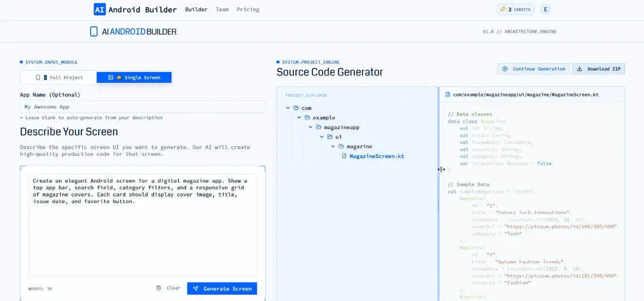Click the Source Code Generator heading
The image size is (644, 301).
pos(330,72)
